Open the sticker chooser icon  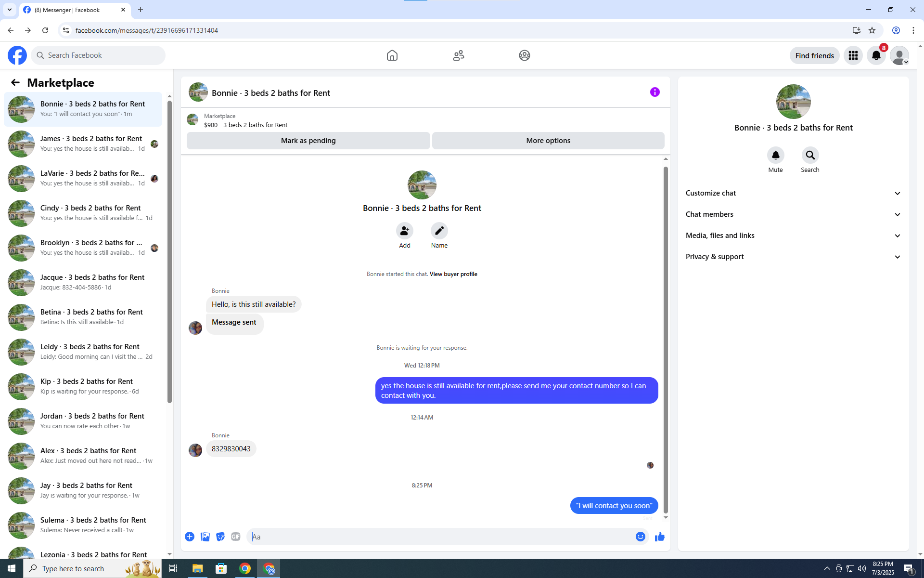coord(220,537)
